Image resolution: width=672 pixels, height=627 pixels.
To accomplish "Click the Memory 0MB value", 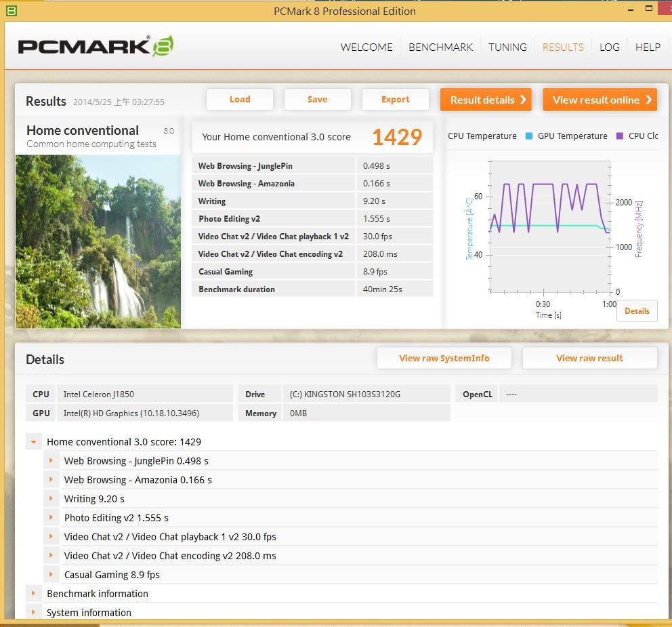I will [366, 413].
